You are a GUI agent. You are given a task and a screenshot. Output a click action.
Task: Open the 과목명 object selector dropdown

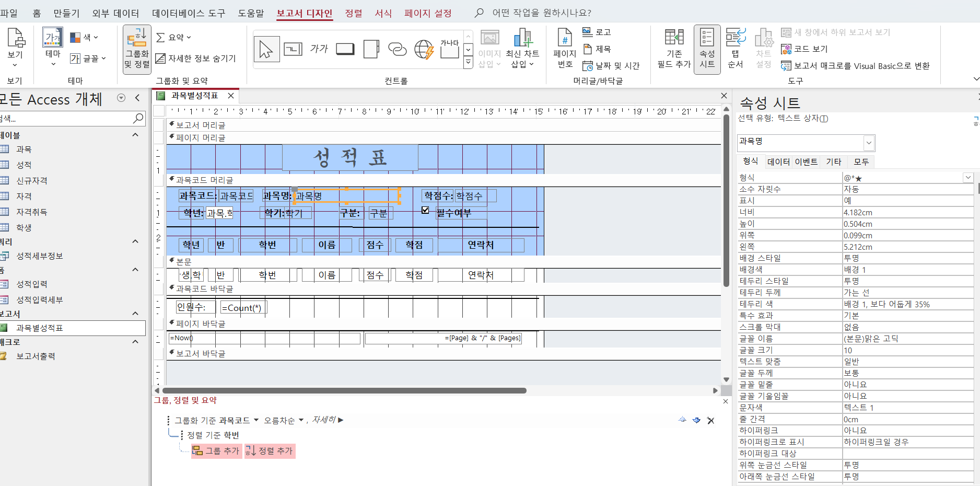pos(868,142)
